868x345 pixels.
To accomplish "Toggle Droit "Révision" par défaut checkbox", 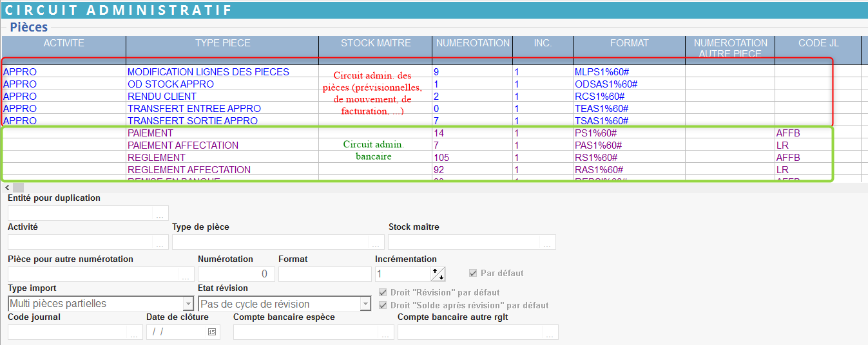I will (x=384, y=292).
